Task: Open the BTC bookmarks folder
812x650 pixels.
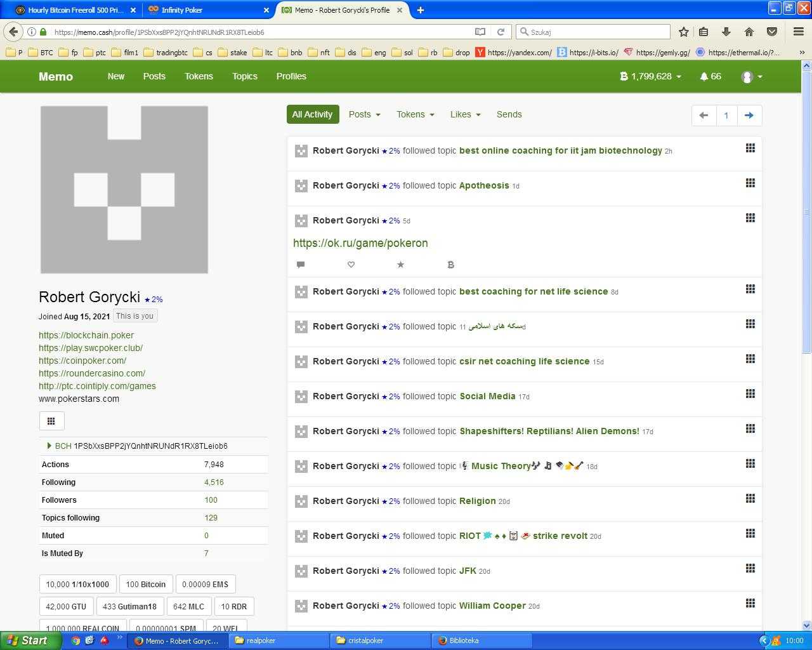Action: coord(41,53)
